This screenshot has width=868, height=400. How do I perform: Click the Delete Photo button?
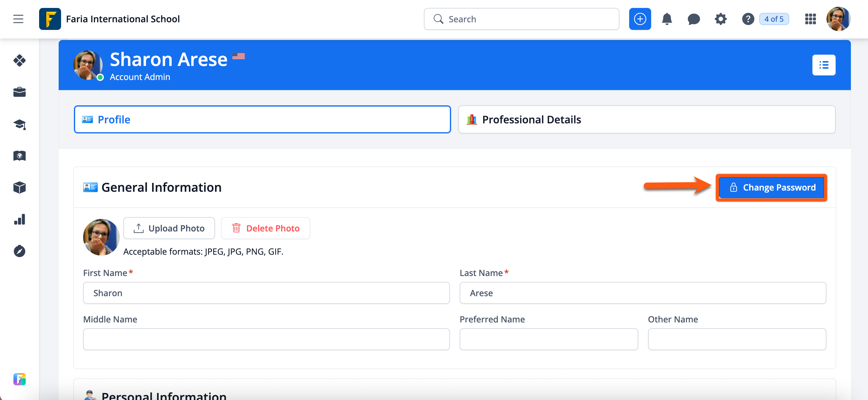[x=265, y=228]
